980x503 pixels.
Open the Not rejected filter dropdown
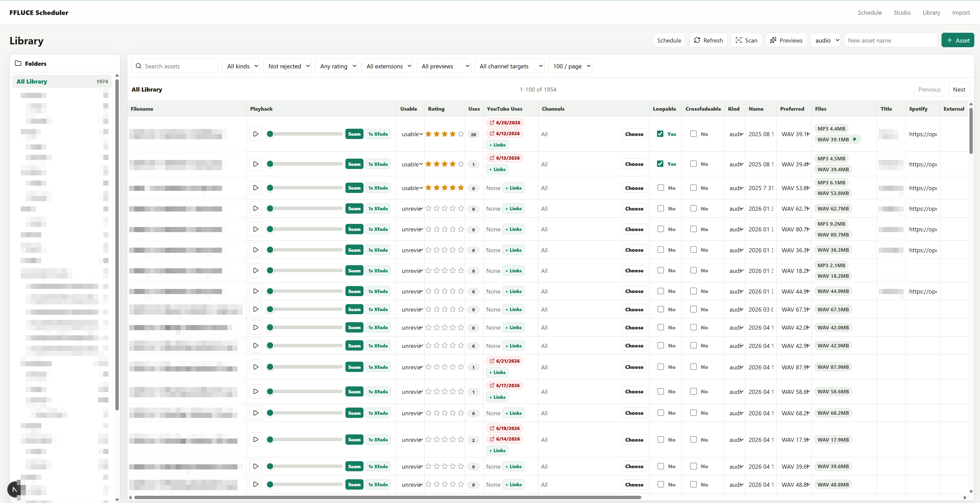(287, 66)
